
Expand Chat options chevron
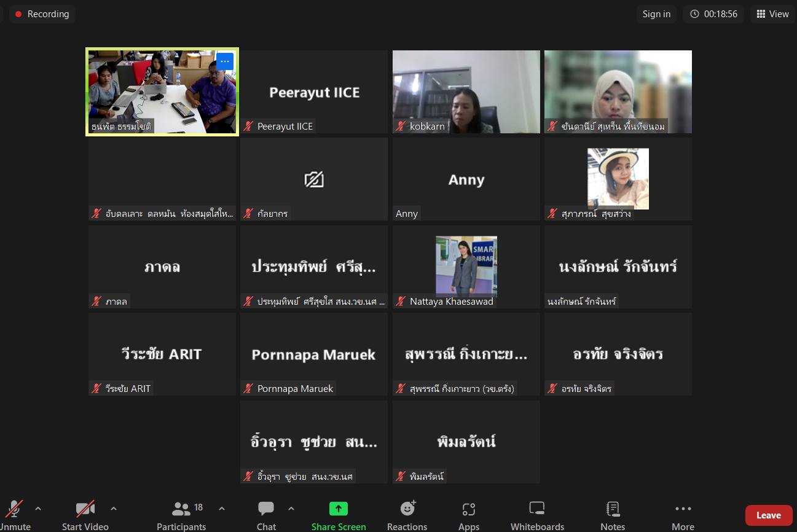pos(291,509)
